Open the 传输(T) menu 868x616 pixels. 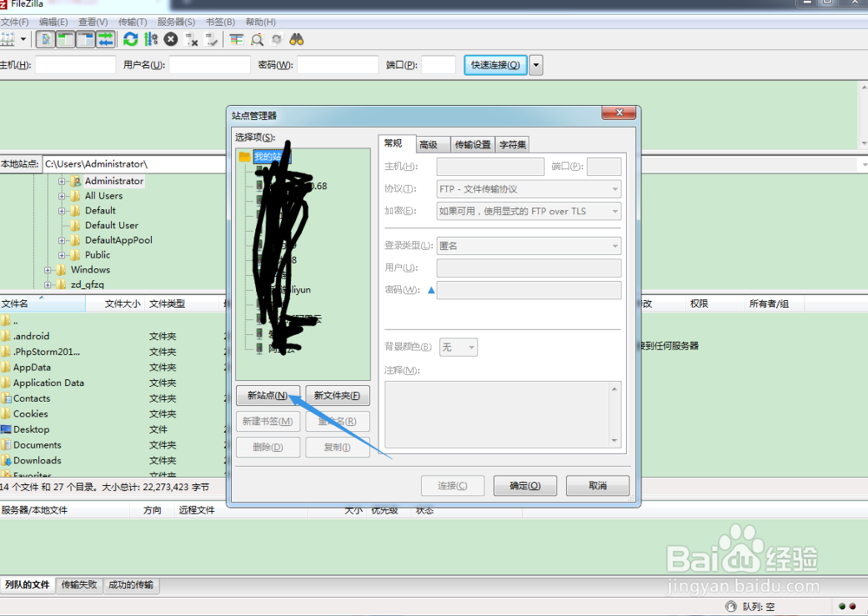coord(132,23)
